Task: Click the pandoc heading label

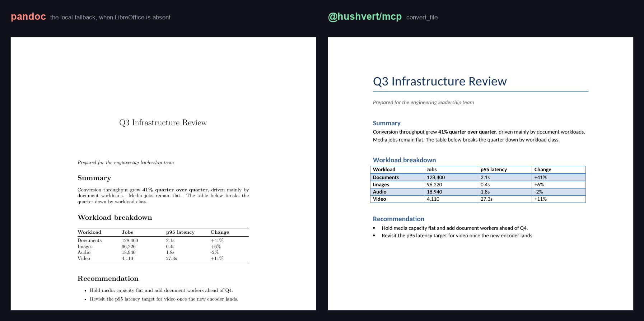Action: click(x=28, y=17)
